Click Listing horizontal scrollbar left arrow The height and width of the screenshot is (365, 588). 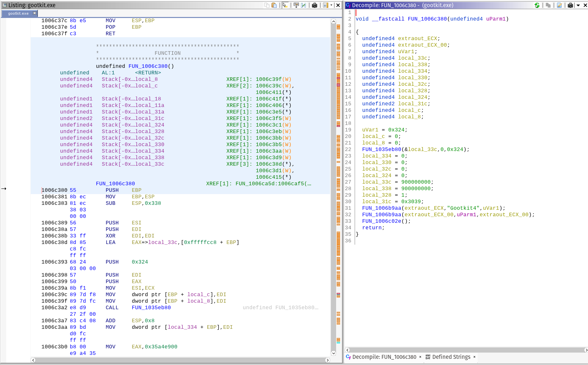pos(33,360)
